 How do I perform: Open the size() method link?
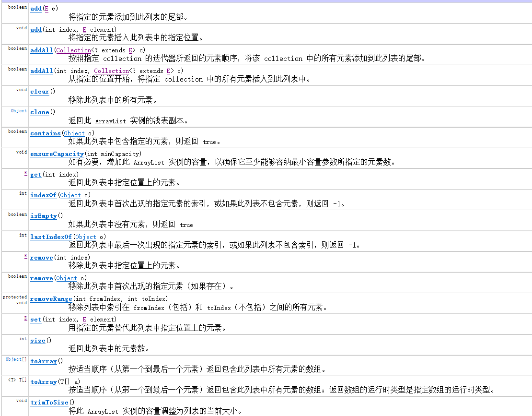(x=38, y=341)
